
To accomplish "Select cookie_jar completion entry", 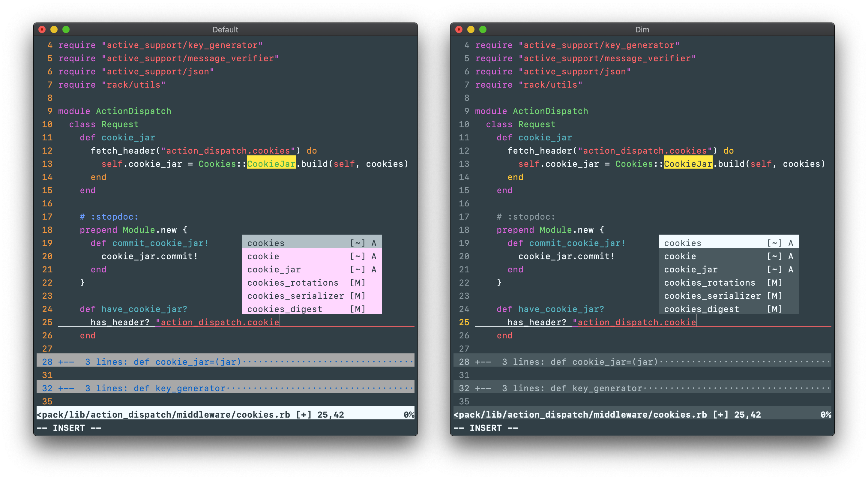I will (x=274, y=269).
